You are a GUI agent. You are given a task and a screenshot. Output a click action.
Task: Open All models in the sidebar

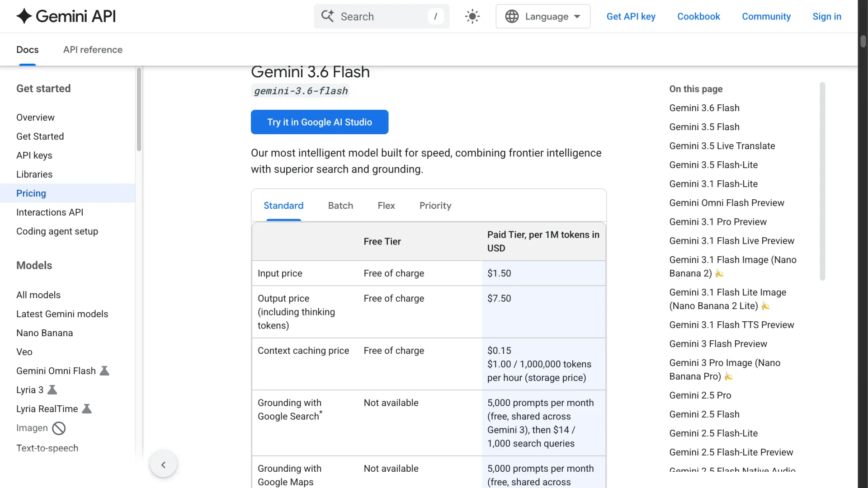38,295
